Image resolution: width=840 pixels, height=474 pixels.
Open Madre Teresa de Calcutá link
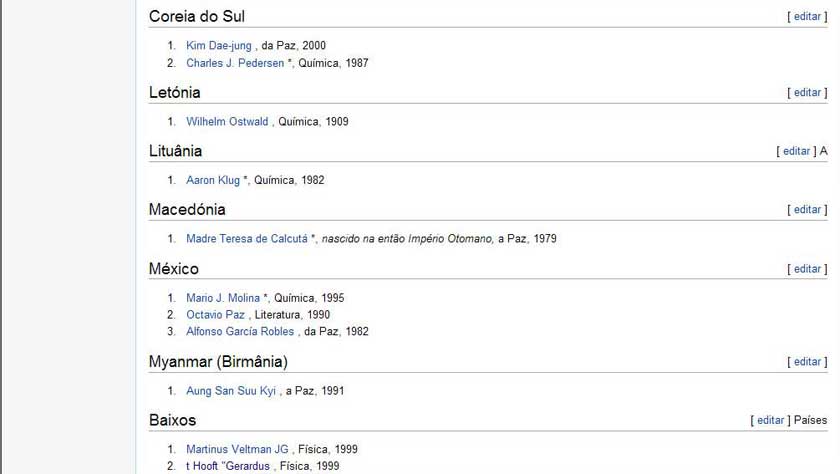click(247, 238)
